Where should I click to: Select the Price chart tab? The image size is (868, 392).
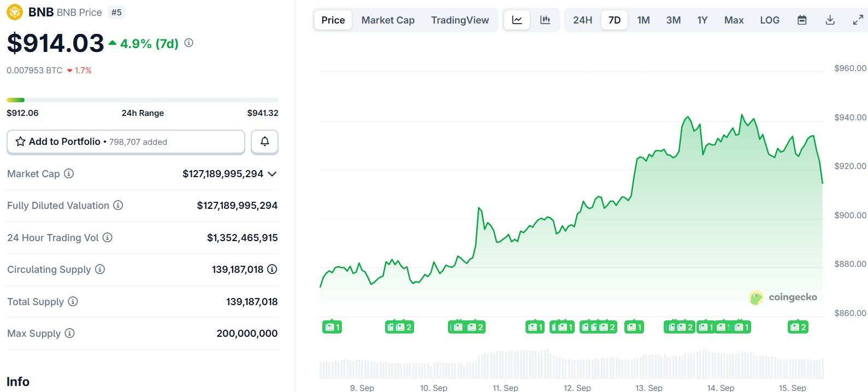333,20
